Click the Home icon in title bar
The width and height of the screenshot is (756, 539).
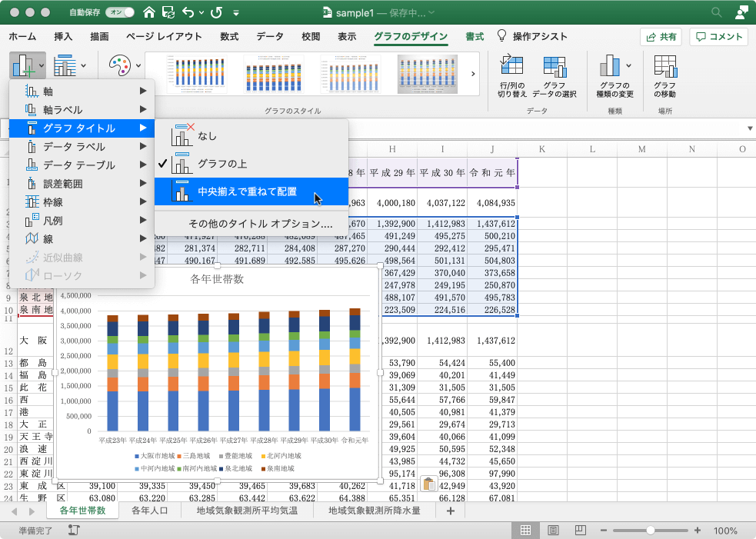click(148, 13)
